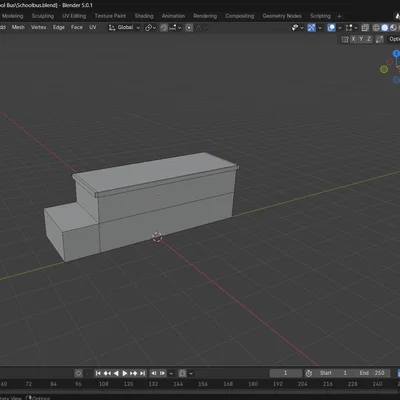The height and width of the screenshot is (400, 400).
Task: Click the green Y axis gizmo
Action: tap(384, 69)
